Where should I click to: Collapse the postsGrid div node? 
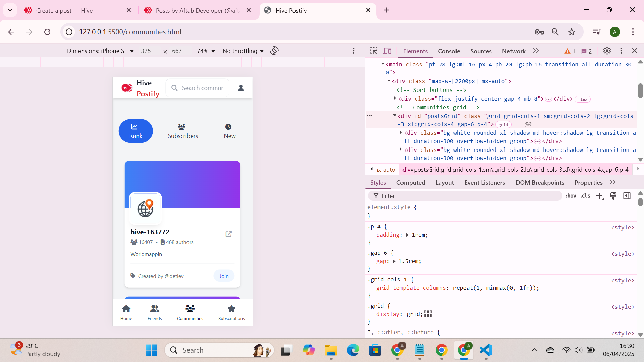coord(395,116)
